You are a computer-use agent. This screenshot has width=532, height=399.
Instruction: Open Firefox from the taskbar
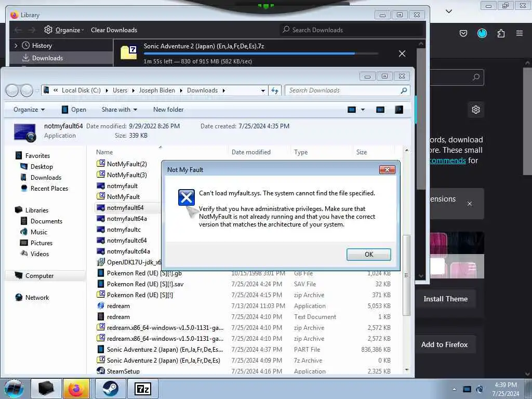pos(76,389)
